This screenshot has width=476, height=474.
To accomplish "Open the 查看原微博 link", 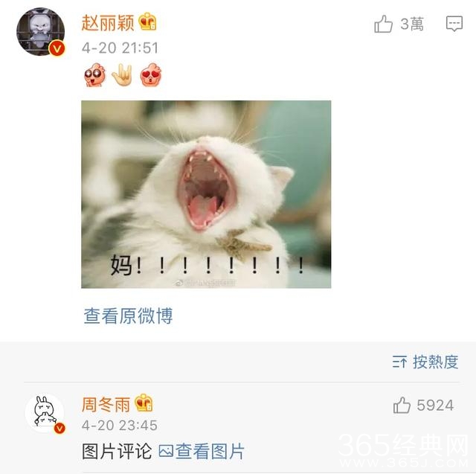I will coord(128,316).
